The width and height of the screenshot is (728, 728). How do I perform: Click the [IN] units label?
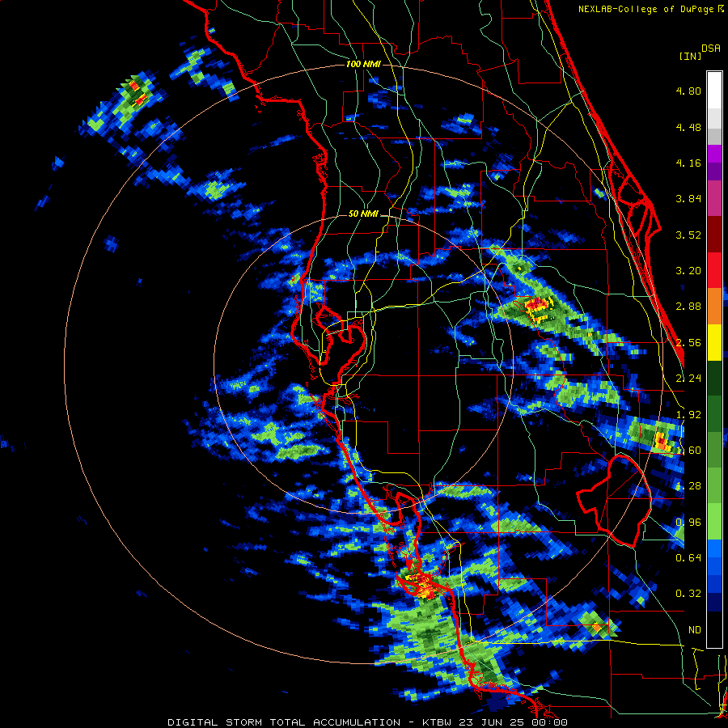pos(690,56)
